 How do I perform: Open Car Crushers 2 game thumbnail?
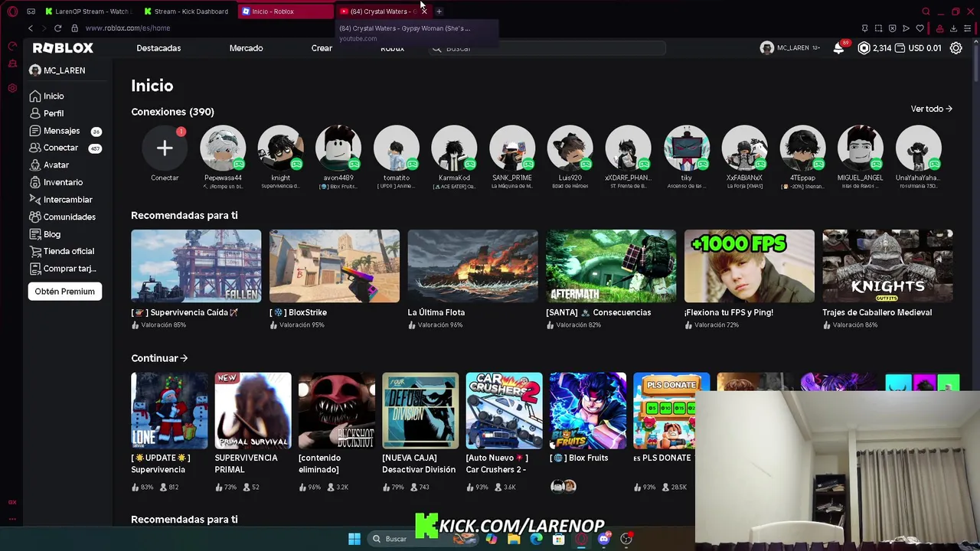coord(504,411)
